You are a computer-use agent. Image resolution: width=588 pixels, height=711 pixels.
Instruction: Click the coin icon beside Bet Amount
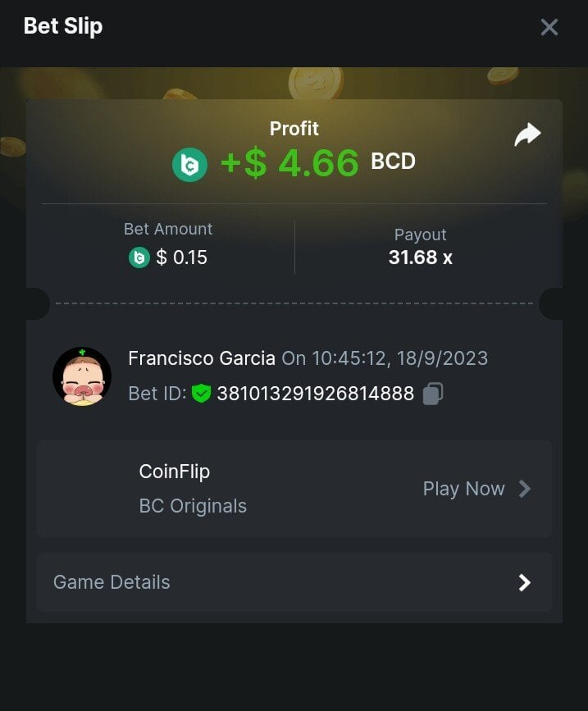tap(139, 258)
